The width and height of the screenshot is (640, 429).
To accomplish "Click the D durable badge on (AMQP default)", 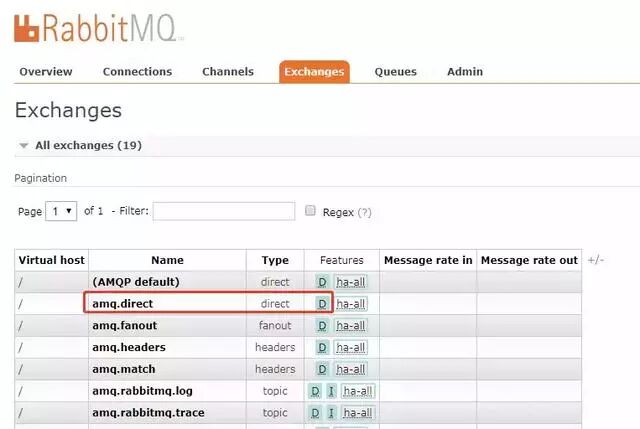I will point(322,282).
